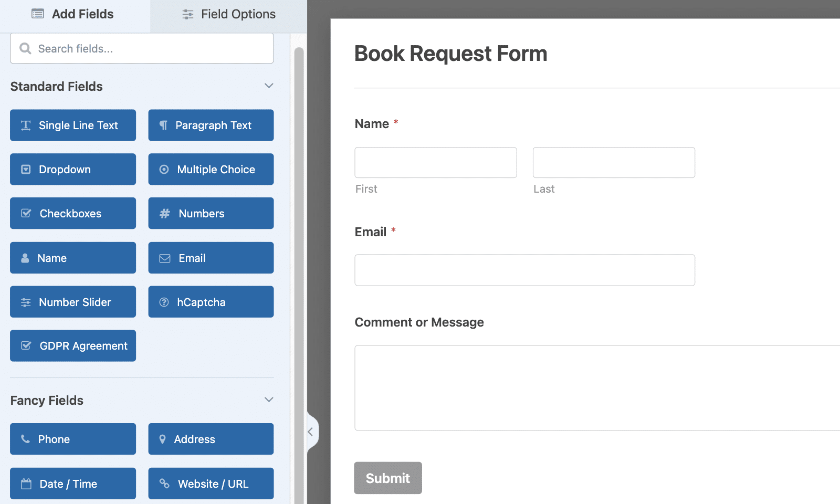Image resolution: width=840 pixels, height=504 pixels.
Task: Add a Checkboxes field
Action: [72, 213]
